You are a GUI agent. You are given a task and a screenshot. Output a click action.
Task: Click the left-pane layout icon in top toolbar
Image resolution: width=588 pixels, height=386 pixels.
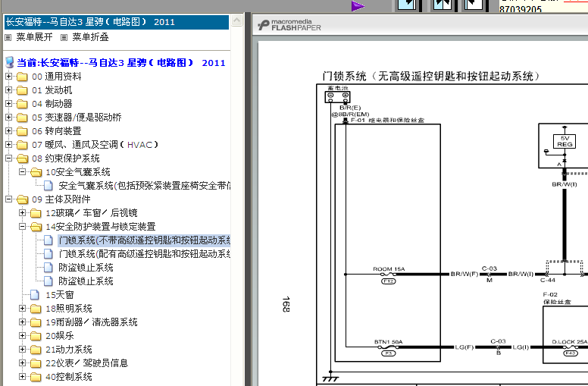pyautogui.click(x=407, y=5)
